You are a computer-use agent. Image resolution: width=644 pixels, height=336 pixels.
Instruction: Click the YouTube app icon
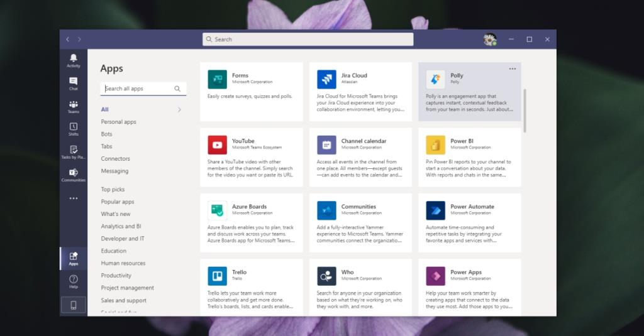point(217,145)
